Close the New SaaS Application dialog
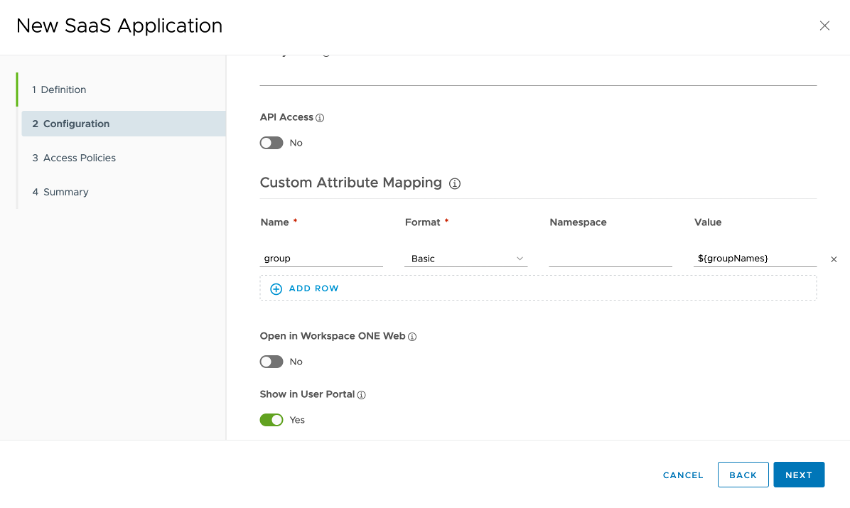Viewport: 850px width, 508px height. pyautogui.click(x=824, y=26)
